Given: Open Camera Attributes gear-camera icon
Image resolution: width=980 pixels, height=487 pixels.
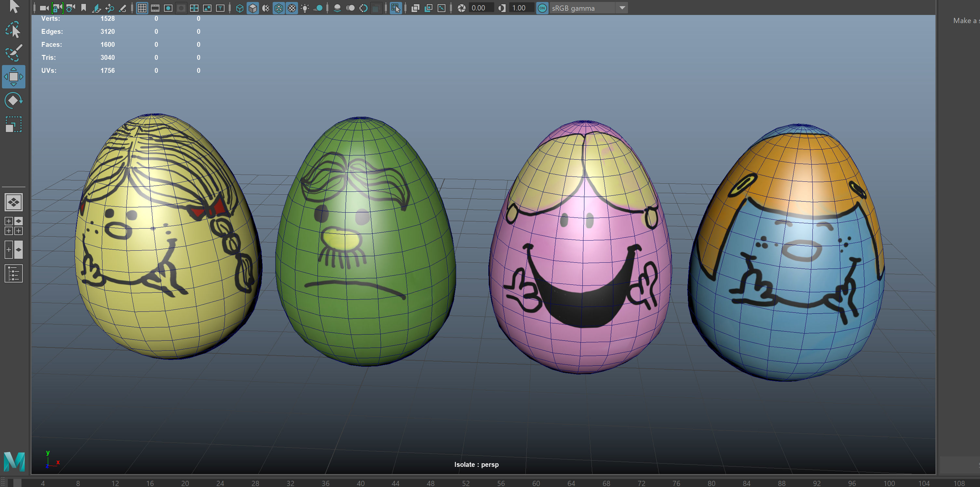Looking at the screenshot, I should point(70,8).
